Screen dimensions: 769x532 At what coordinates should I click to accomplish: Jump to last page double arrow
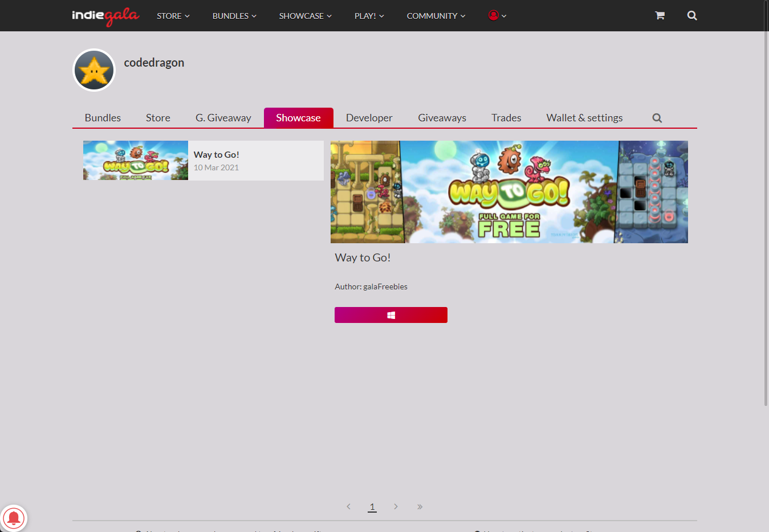coord(420,506)
